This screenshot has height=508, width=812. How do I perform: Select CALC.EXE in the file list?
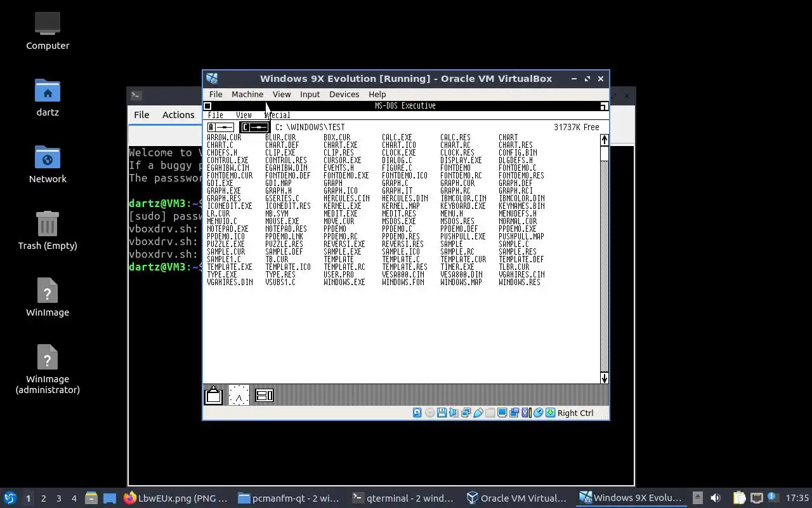coord(397,137)
